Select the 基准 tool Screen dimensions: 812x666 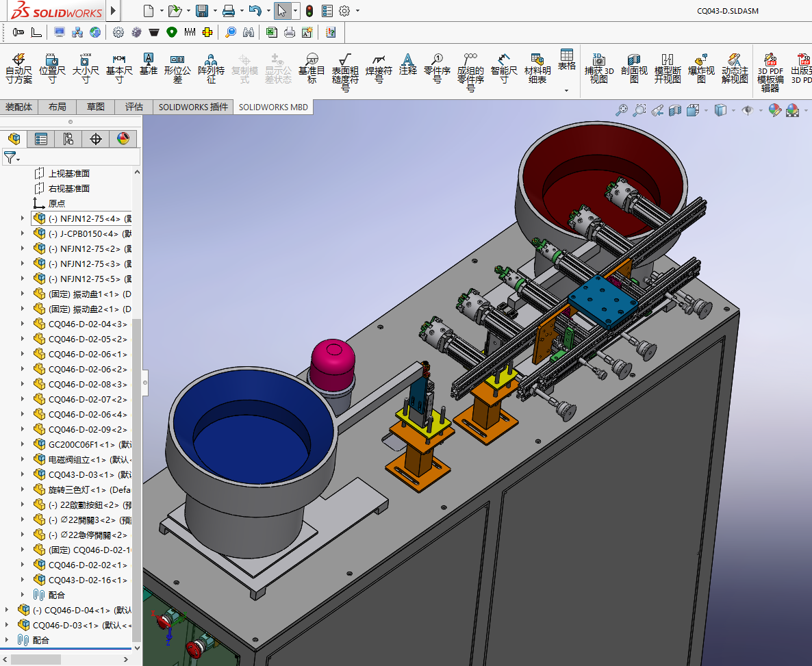[x=149, y=65]
